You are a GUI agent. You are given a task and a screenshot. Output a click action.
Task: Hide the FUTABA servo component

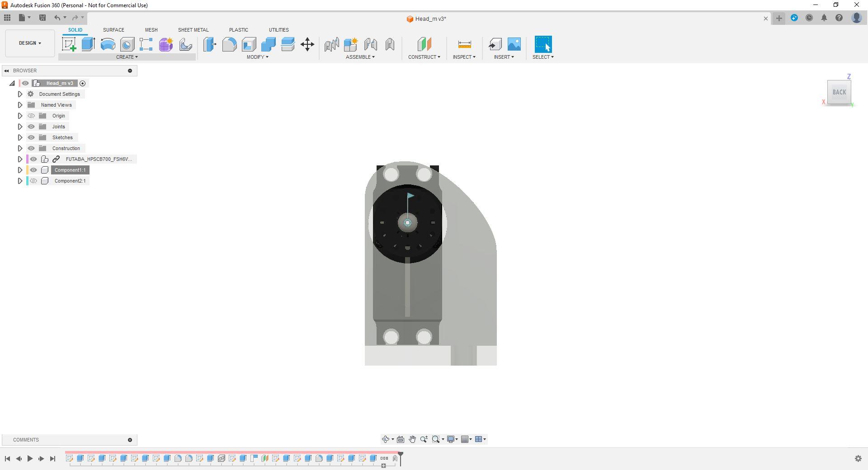pyautogui.click(x=33, y=159)
